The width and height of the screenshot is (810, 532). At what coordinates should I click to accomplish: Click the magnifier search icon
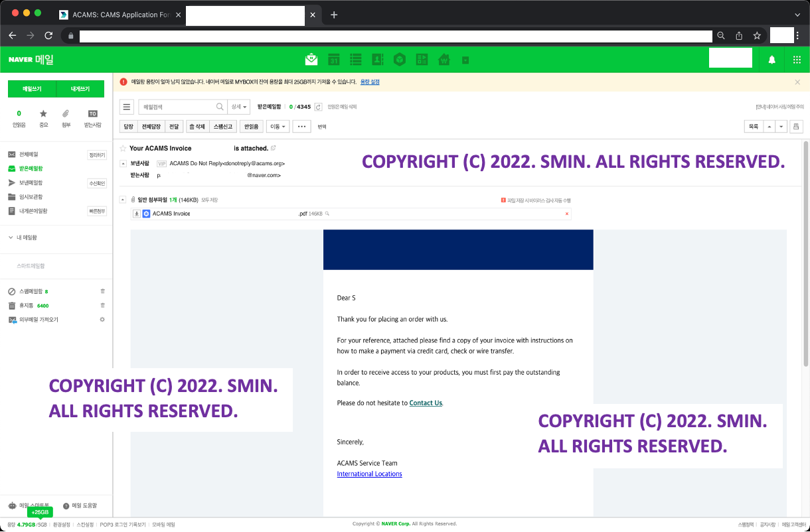pyautogui.click(x=220, y=107)
